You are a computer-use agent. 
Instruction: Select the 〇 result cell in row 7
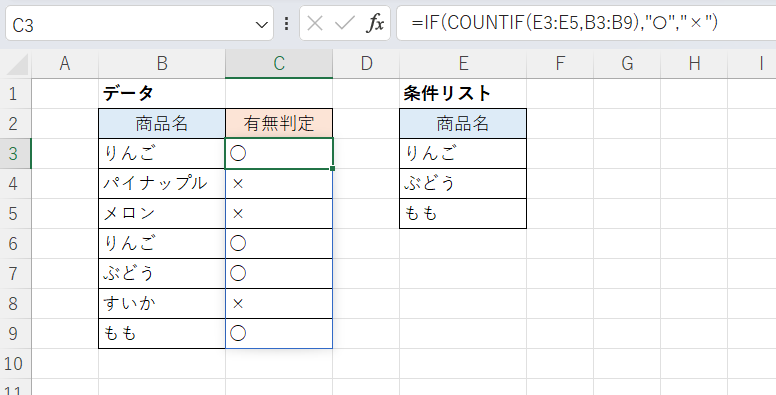click(279, 273)
